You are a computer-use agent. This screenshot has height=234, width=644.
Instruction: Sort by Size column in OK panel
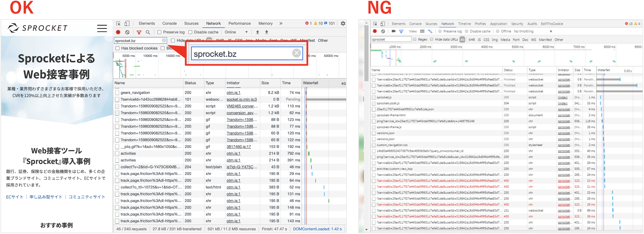(270, 83)
